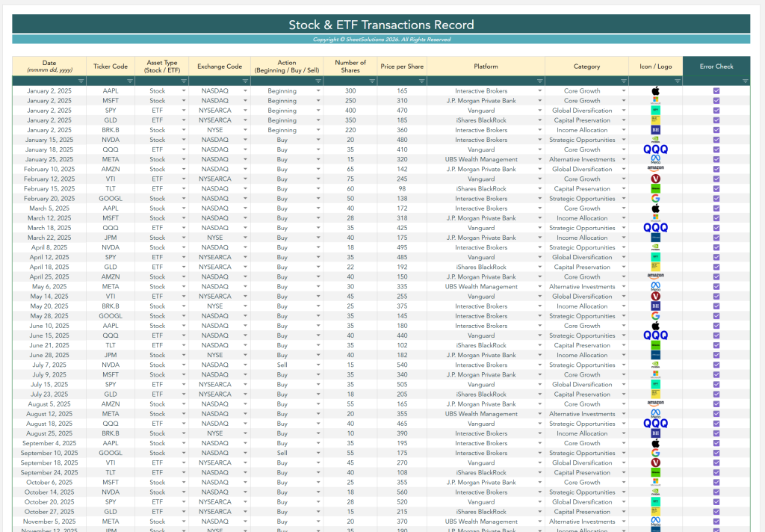Toggle Error Check box for May 6 META row
Image resolution: width=765 pixels, height=532 pixels.
click(x=716, y=286)
